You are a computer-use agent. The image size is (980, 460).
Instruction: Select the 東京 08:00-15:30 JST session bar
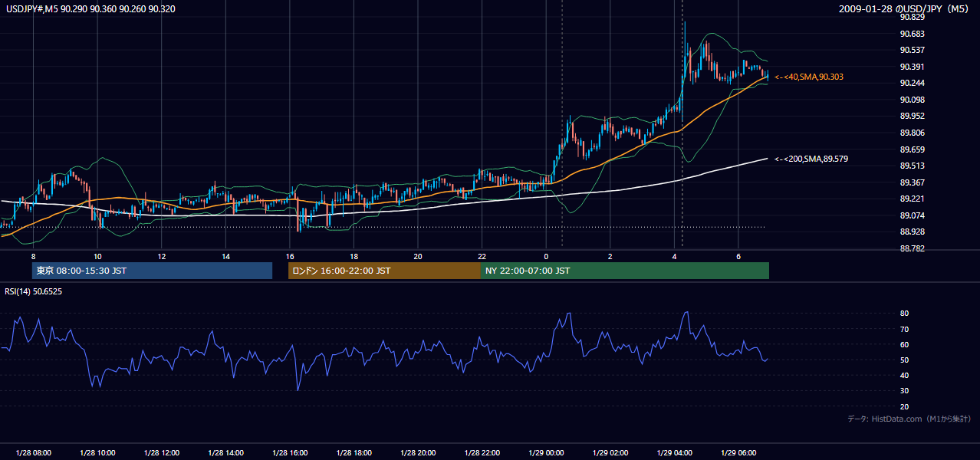pos(152,271)
